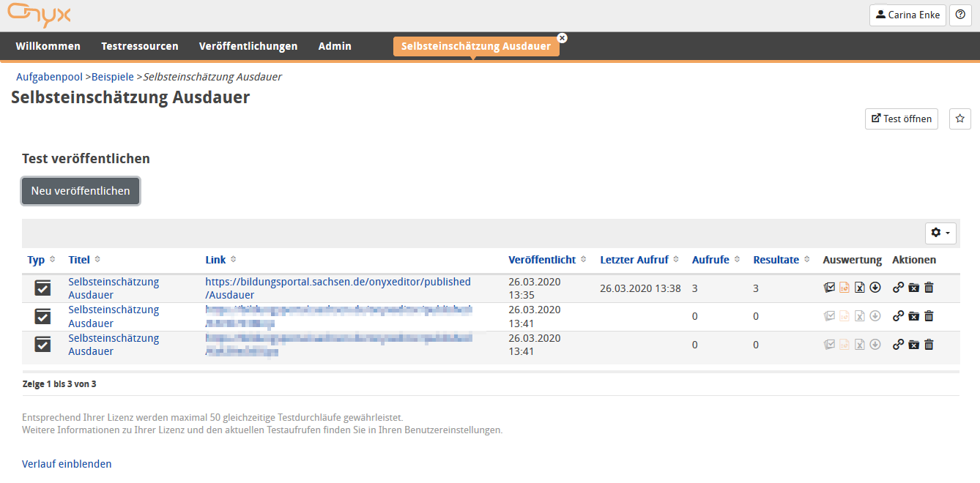Image resolution: width=980 pixels, height=483 pixels.
Task: Copy link icon of second publication
Action: [x=898, y=315]
